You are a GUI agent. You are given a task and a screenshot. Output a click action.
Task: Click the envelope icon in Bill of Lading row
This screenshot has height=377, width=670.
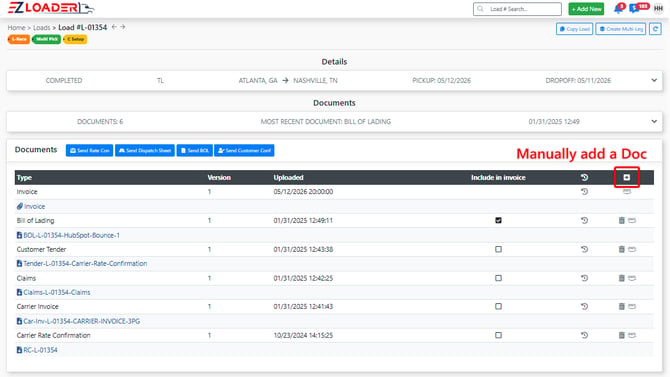pyautogui.click(x=632, y=221)
